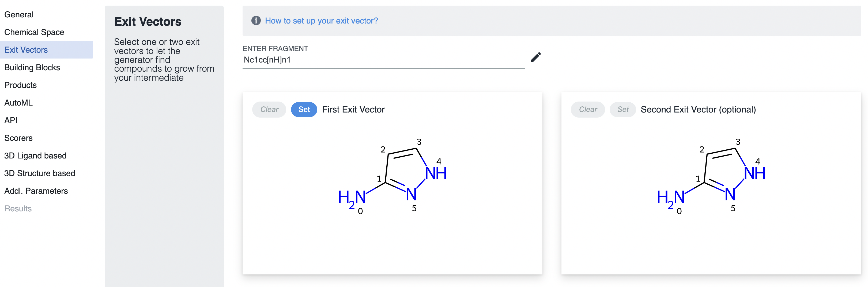Open the exit vector setup help link

click(x=321, y=21)
